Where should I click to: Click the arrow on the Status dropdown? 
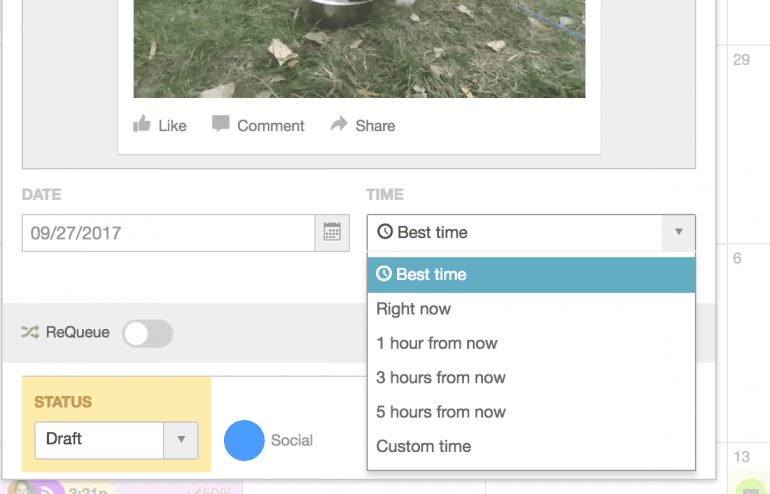tap(181, 439)
